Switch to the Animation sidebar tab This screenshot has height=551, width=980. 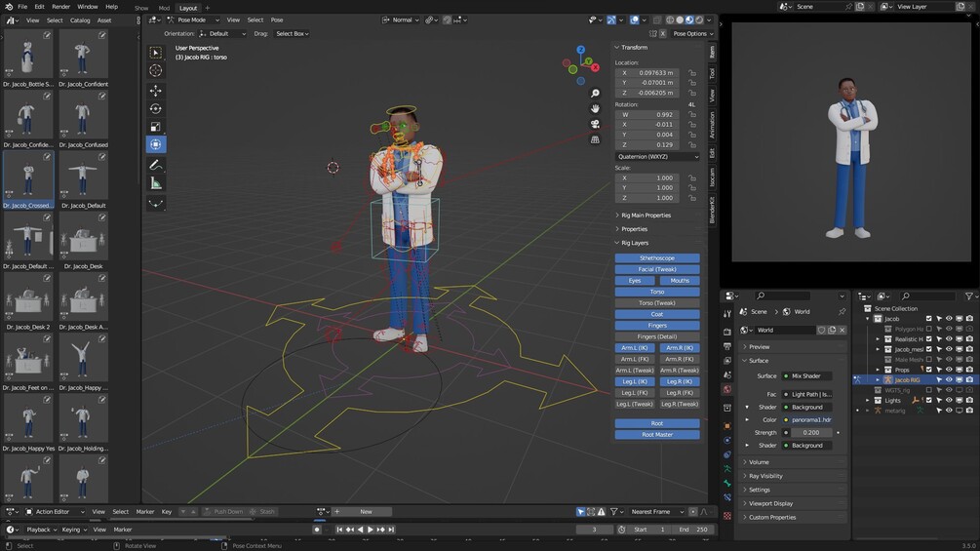click(712, 125)
